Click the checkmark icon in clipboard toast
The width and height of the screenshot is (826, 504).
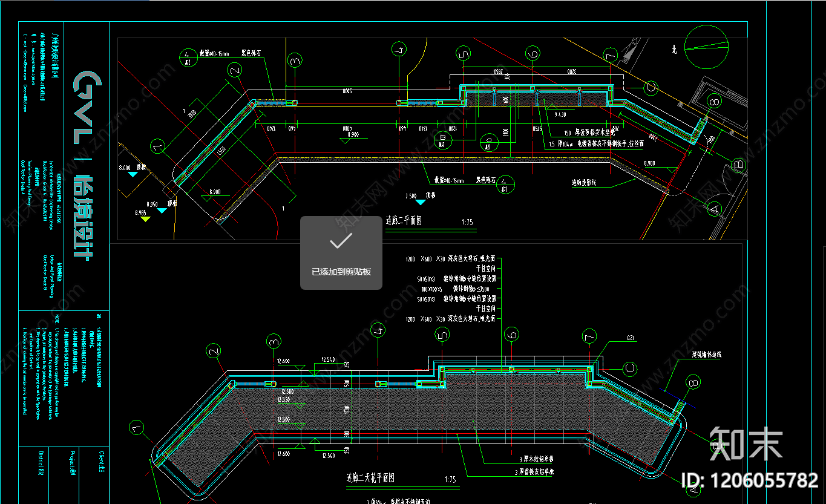point(341,242)
